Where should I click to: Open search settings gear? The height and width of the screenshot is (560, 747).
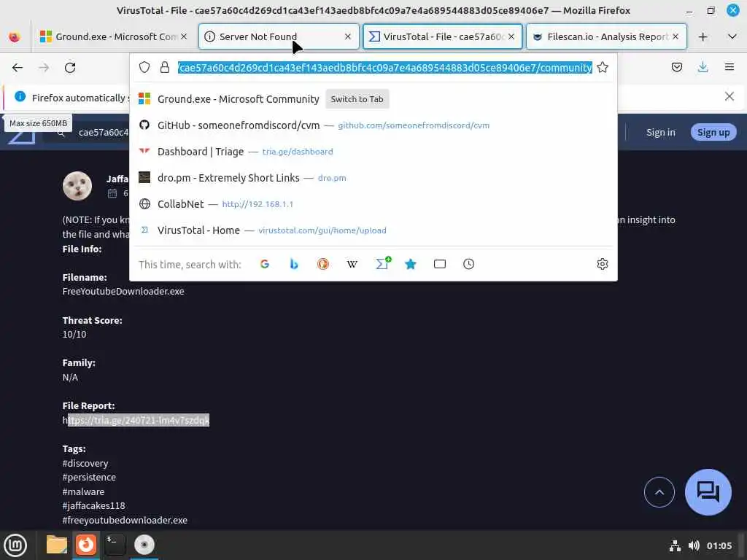click(603, 264)
